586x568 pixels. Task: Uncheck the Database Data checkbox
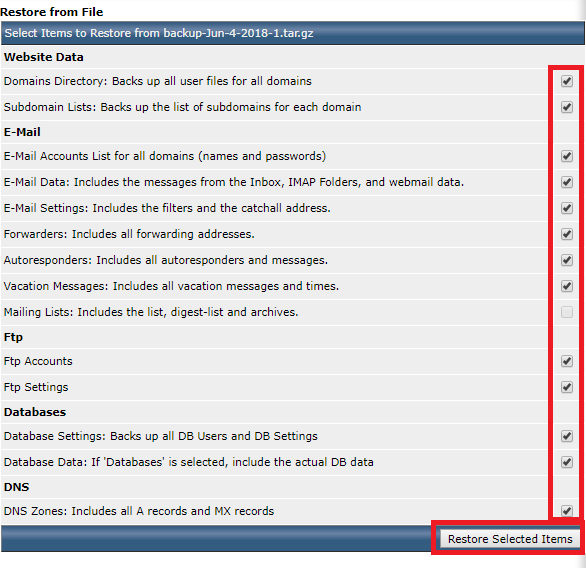pyautogui.click(x=567, y=462)
